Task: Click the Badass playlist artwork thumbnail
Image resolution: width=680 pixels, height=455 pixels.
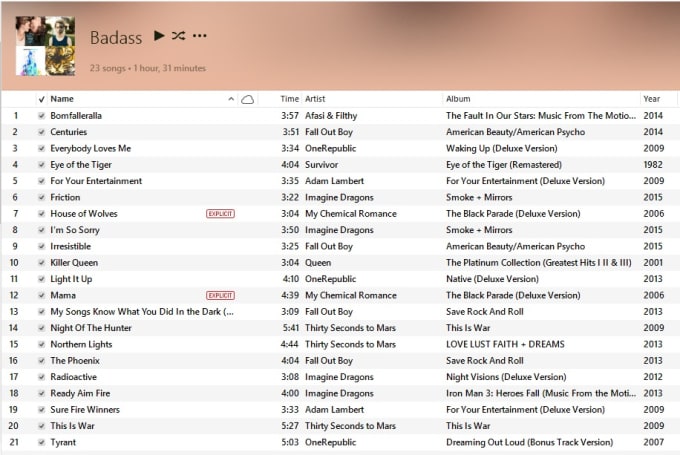Action: click(x=45, y=46)
